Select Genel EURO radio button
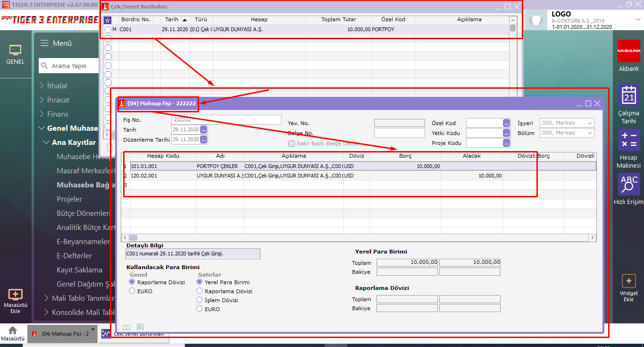 [x=132, y=291]
